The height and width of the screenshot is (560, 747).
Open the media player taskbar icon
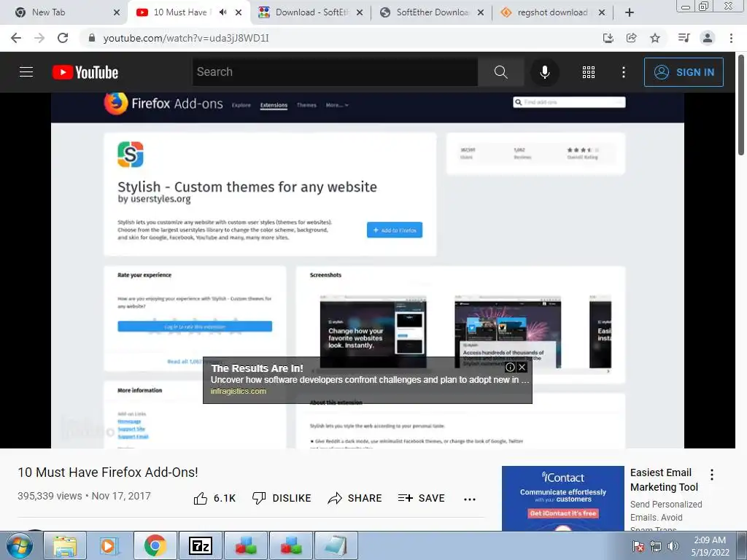[109, 545]
